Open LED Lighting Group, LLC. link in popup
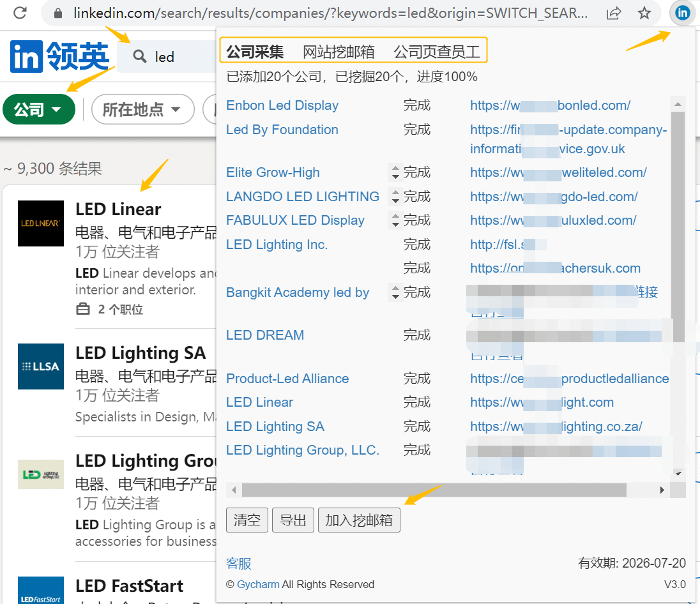Viewport: 700px width, 604px height. click(x=303, y=450)
